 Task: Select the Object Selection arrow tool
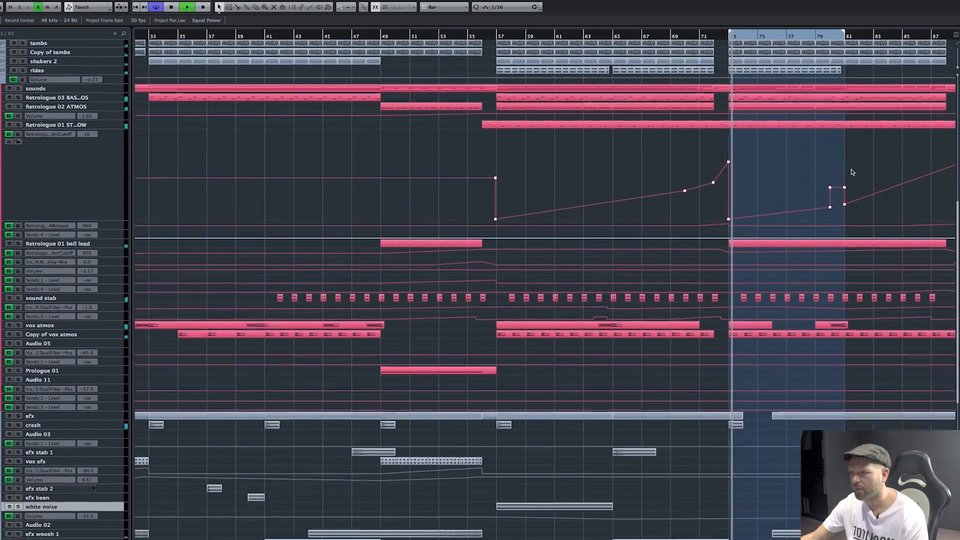219,7
